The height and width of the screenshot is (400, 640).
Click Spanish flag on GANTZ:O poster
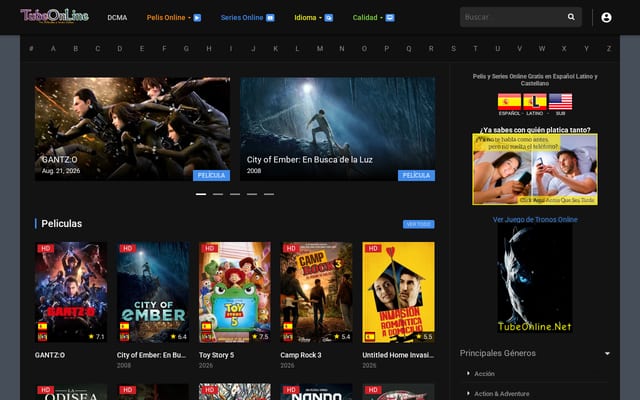[x=42, y=326]
